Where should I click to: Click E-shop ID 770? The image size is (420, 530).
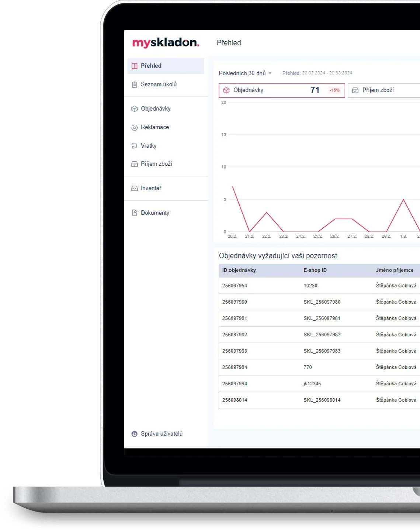(x=308, y=367)
